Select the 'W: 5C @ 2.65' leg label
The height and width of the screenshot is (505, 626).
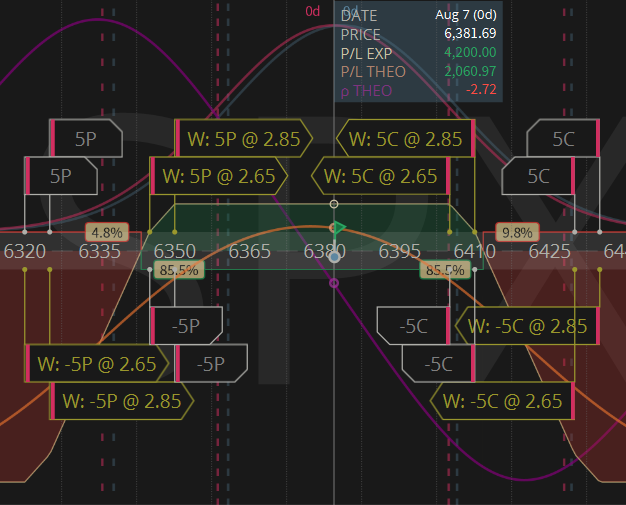pos(381,176)
